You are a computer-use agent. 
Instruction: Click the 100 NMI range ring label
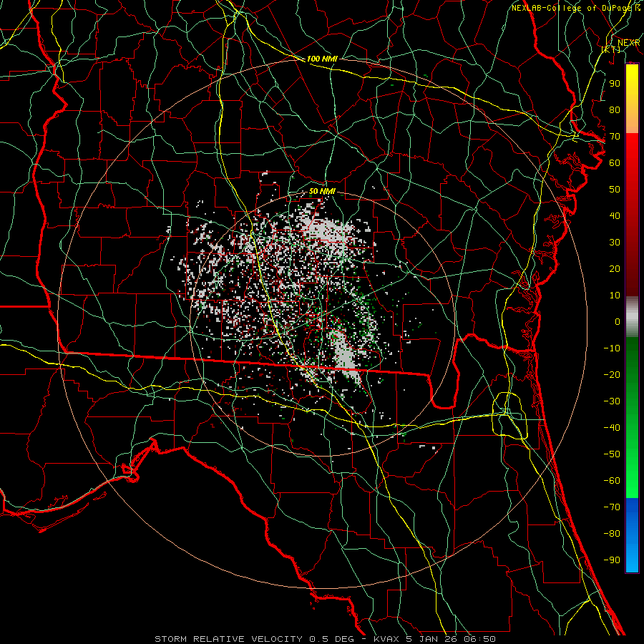[x=322, y=59]
